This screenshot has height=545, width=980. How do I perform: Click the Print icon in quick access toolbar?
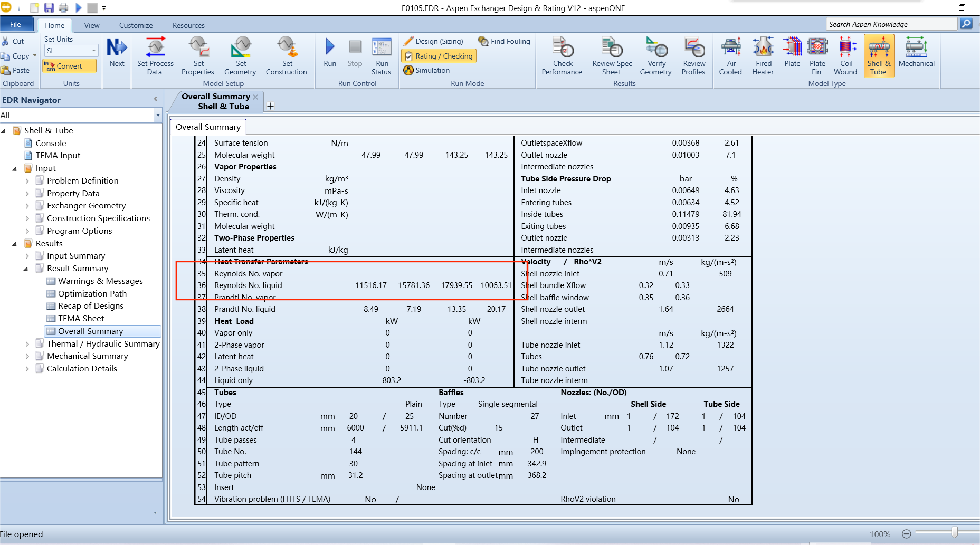pos(63,8)
